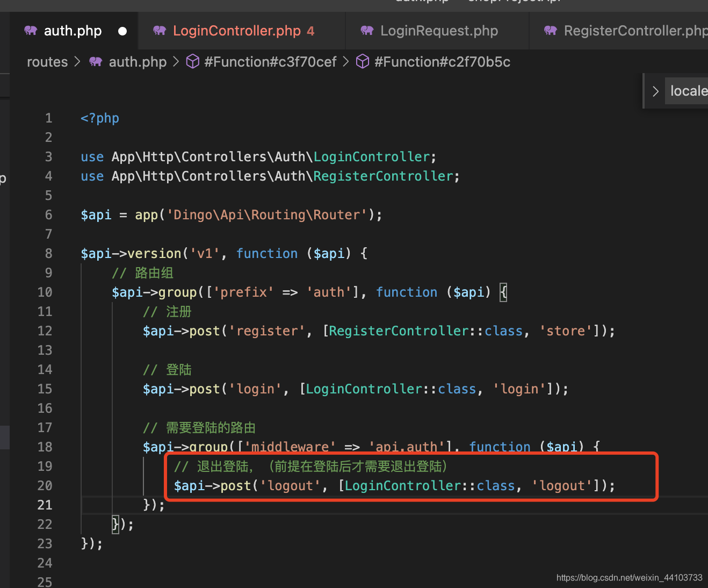Click 'RegisterController' in the use statement on line 4
The height and width of the screenshot is (588, 708).
pyautogui.click(x=384, y=176)
